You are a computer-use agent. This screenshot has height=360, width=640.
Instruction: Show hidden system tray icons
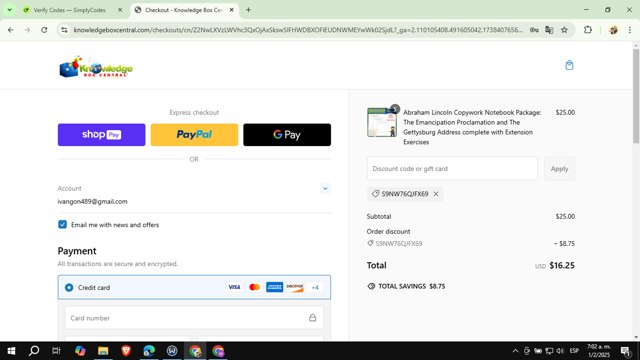click(515, 351)
